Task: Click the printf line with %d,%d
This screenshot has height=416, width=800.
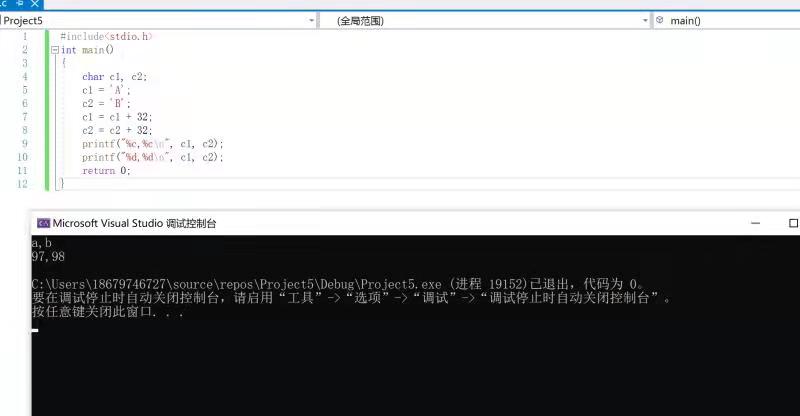Action: point(153,157)
